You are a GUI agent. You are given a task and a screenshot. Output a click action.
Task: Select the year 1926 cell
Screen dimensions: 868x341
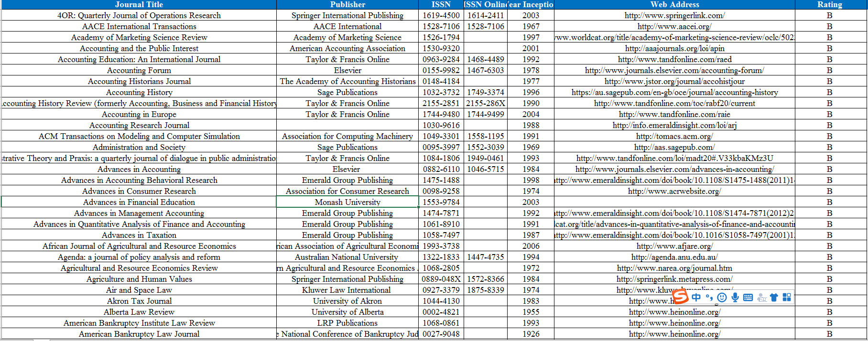531,334
